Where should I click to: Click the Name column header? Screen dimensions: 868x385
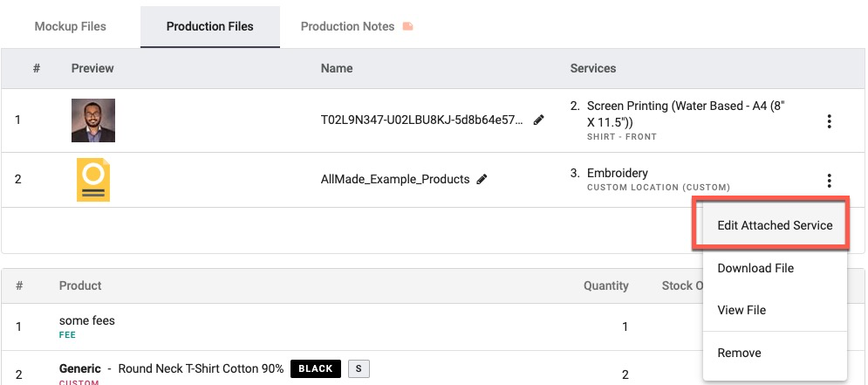pos(337,68)
